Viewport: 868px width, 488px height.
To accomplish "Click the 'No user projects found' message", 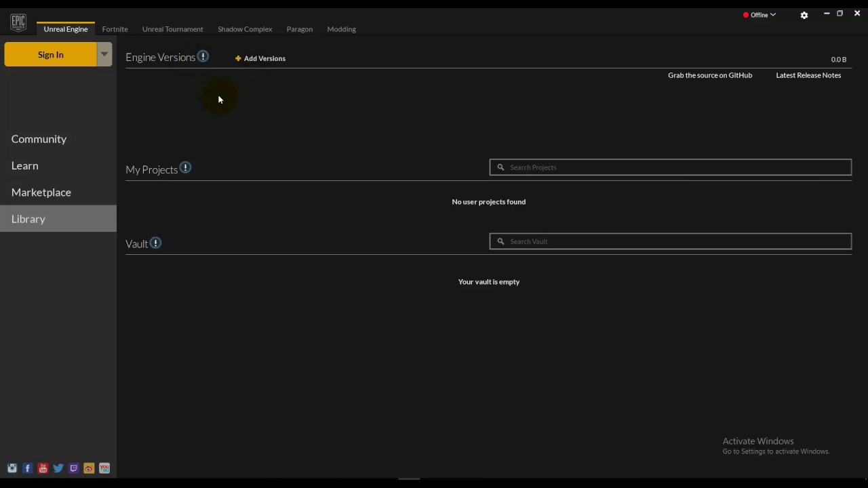I will 489,202.
